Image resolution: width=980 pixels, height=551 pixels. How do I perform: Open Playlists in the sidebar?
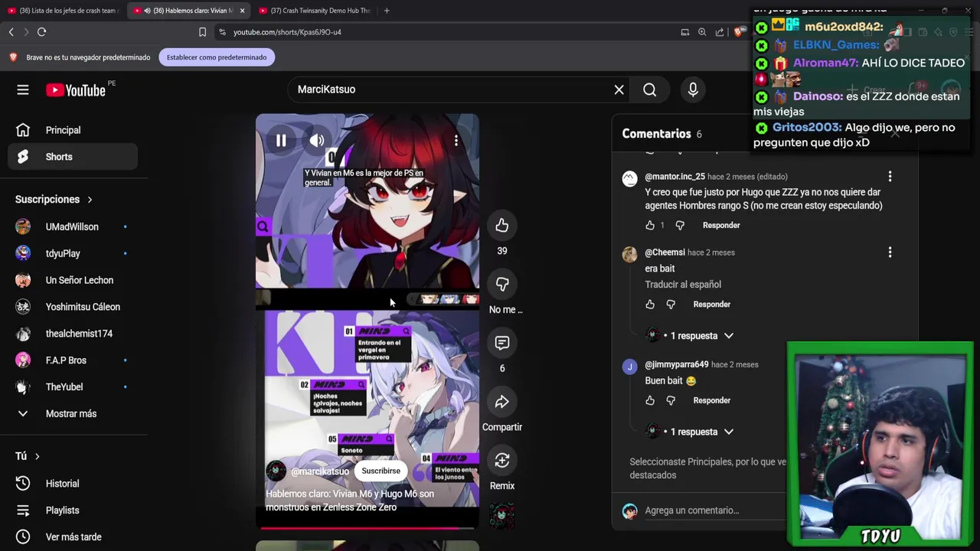pyautogui.click(x=73, y=510)
